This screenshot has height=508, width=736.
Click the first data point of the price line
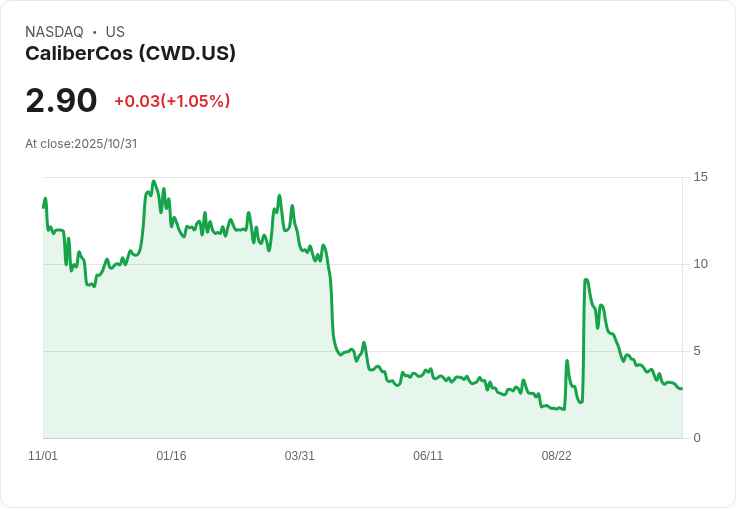(43, 207)
